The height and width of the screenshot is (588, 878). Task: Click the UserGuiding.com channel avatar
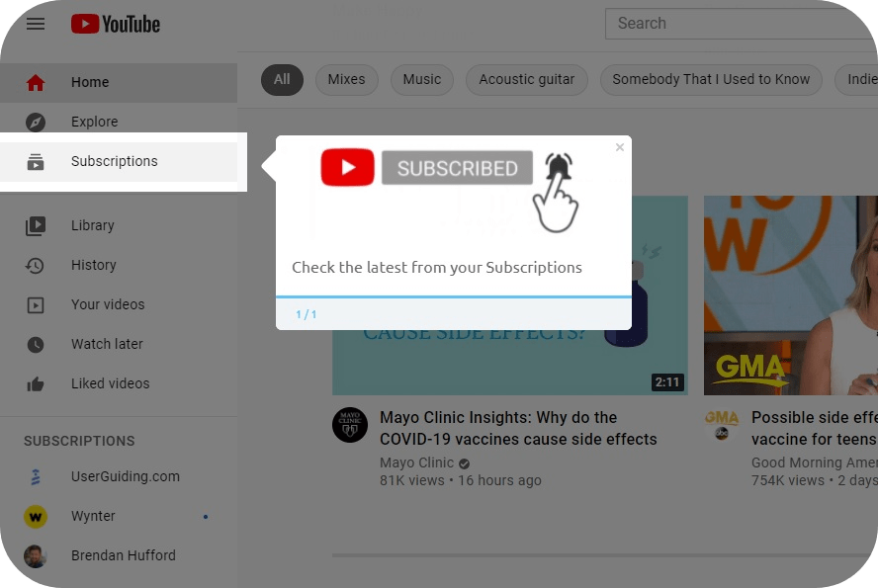click(x=36, y=476)
